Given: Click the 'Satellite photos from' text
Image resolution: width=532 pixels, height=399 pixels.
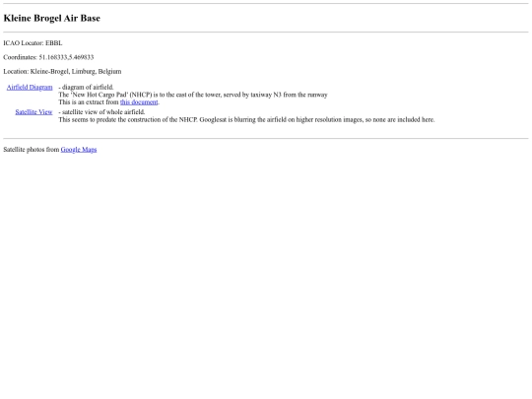Looking at the screenshot, I should point(32,150).
